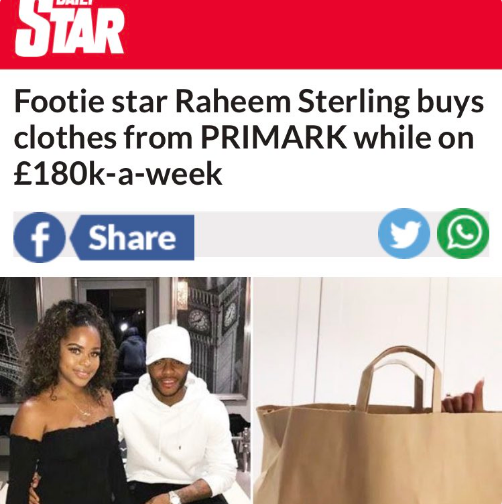Open the couple photo thumbnail
Screen dimensions: 502x504
pos(125,390)
